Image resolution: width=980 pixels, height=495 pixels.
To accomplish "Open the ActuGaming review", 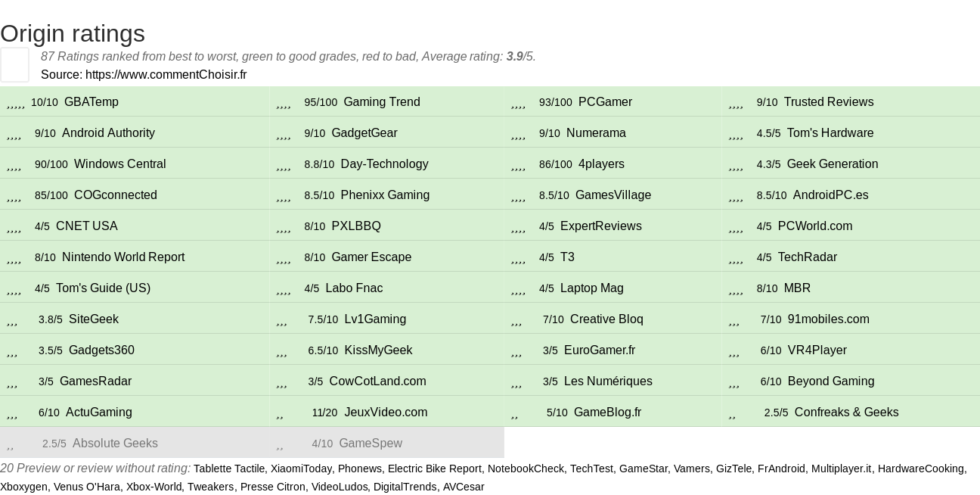I will (x=99, y=412).
